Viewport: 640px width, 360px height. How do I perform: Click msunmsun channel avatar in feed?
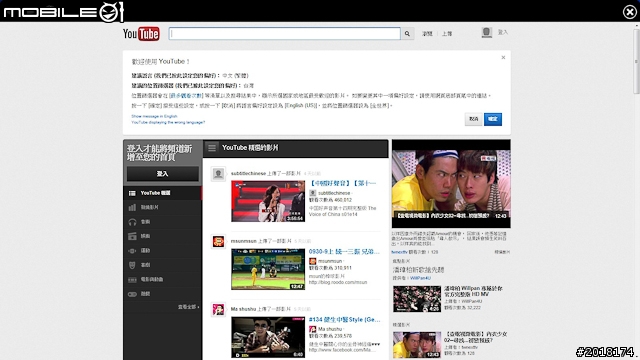click(218, 242)
